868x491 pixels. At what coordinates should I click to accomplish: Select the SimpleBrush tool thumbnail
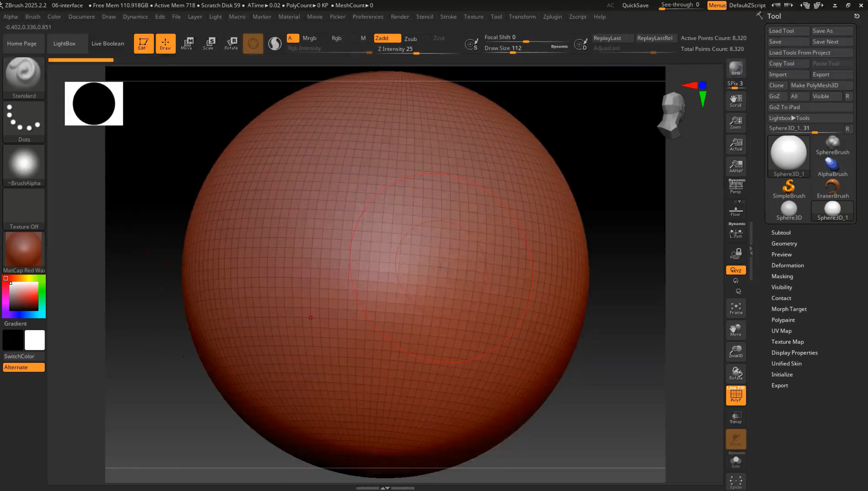click(788, 189)
